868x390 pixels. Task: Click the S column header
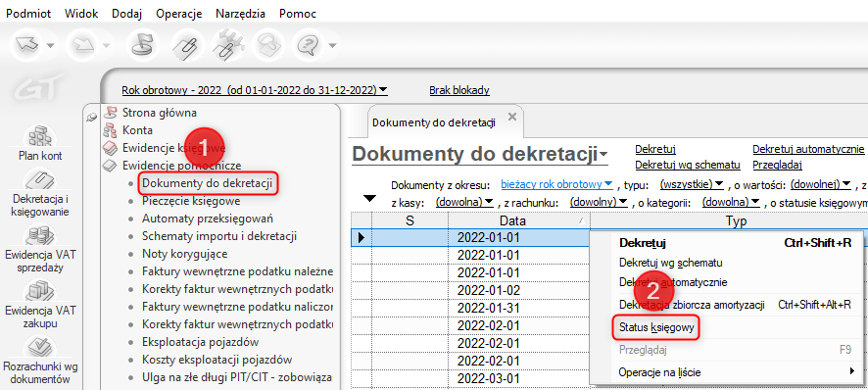click(x=410, y=221)
